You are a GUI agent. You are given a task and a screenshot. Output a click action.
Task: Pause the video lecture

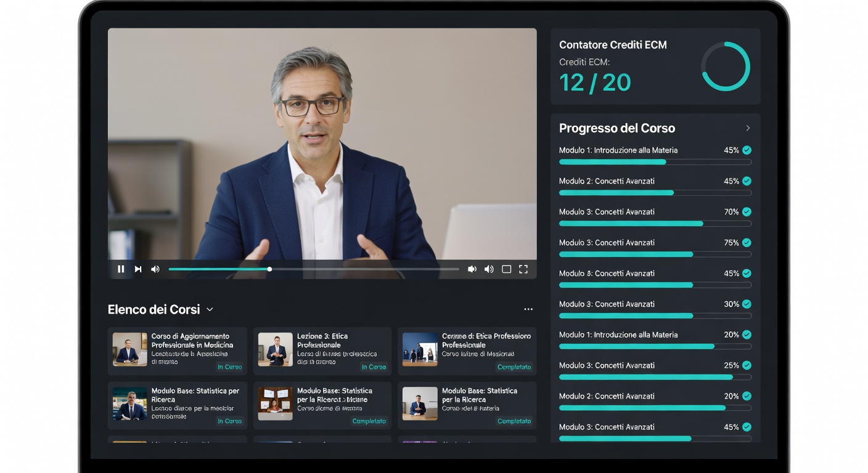[x=121, y=269]
